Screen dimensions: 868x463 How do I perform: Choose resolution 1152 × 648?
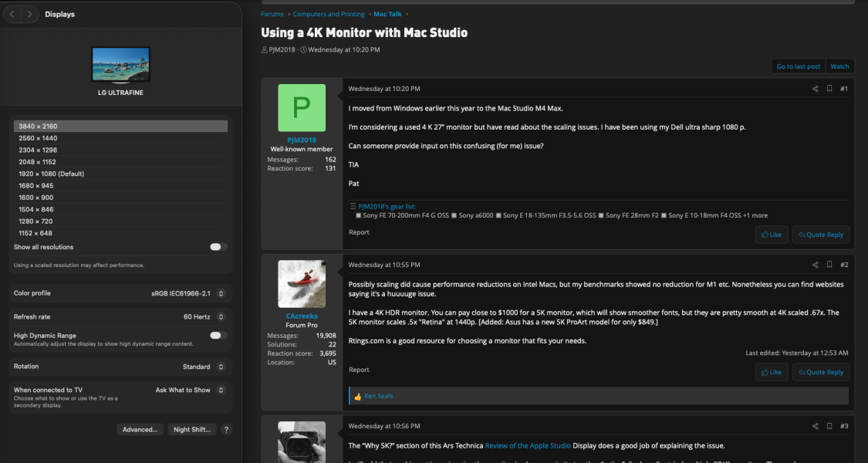120,233
